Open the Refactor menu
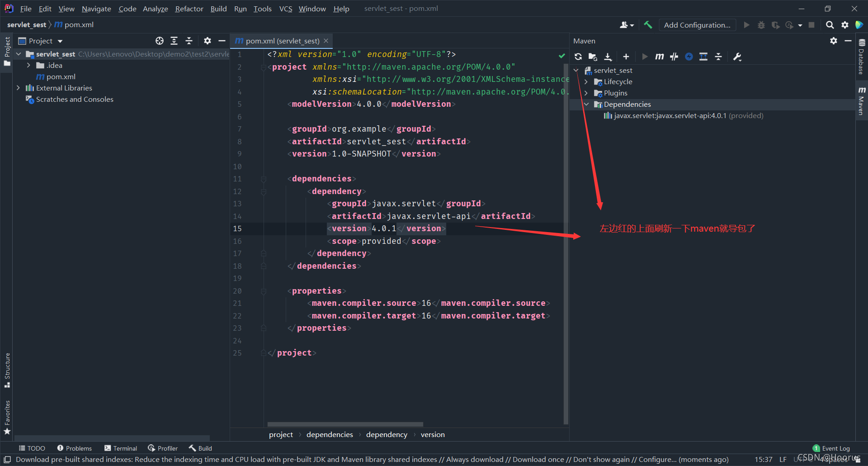Image resolution: width=868 pixels, height=466 pixels. click(189, 9)
